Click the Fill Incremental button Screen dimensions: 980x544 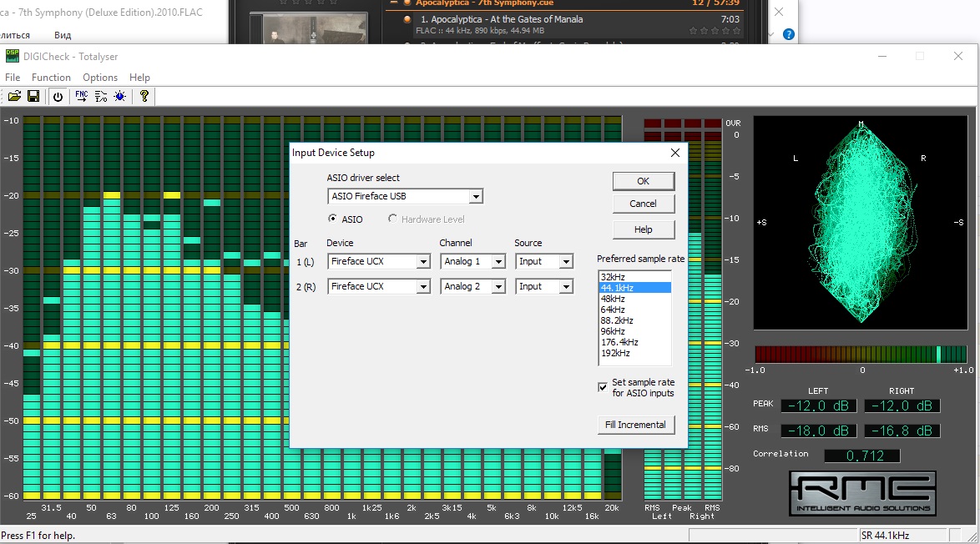click(635, 425)
